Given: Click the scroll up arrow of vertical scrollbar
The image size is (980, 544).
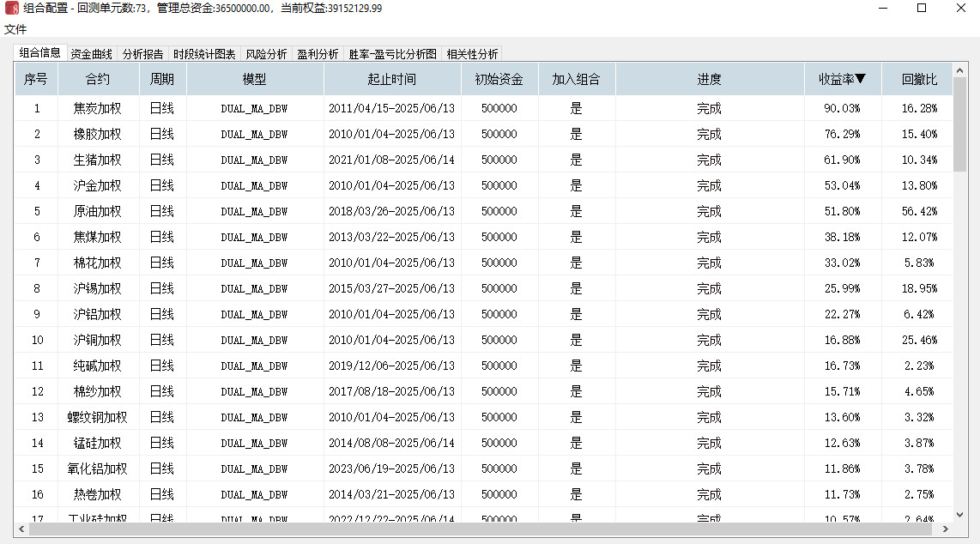Looking at the screenshot, I should coord(959,71).
